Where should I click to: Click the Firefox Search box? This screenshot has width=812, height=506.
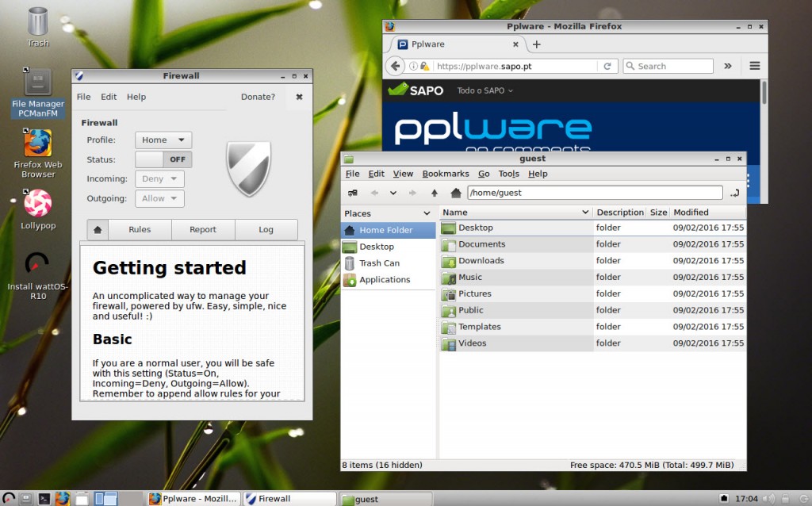click(x=668, y=67)
